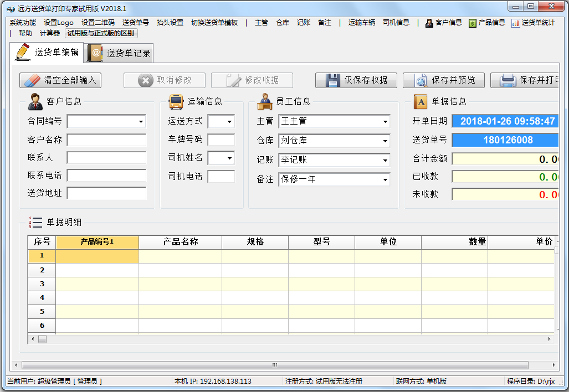Click the 产品信息 green icon in menu
The height and width of the screenshot is (392, 569).
(x=473, y=23)
